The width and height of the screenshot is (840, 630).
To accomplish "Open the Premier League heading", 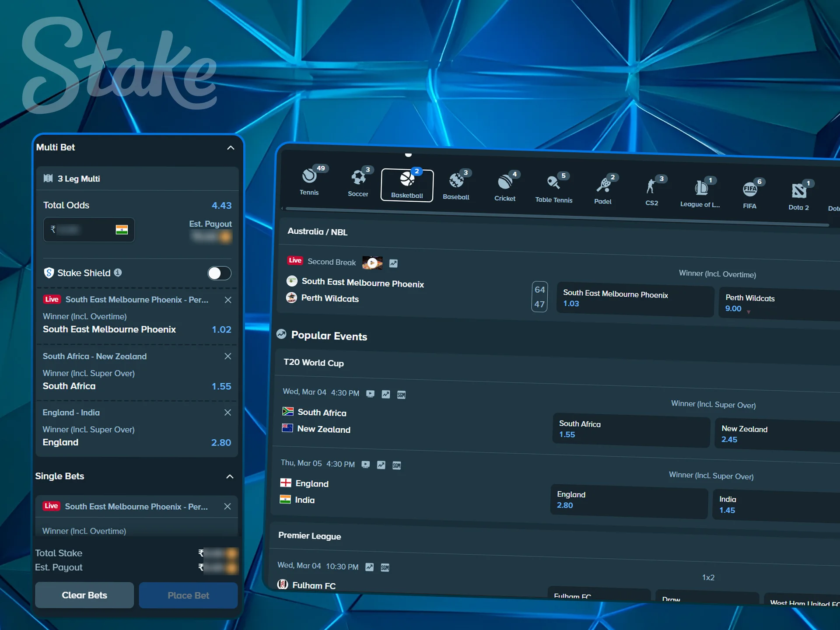I will tap(310, 536).
